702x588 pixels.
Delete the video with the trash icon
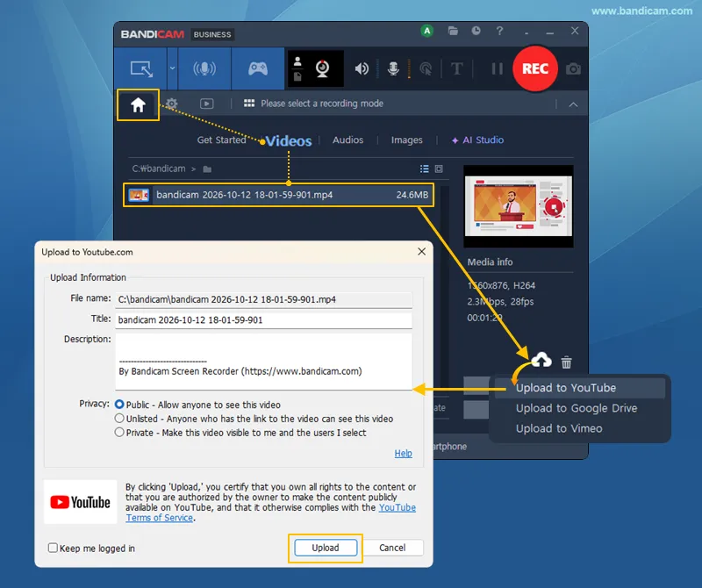coord(566,362)
